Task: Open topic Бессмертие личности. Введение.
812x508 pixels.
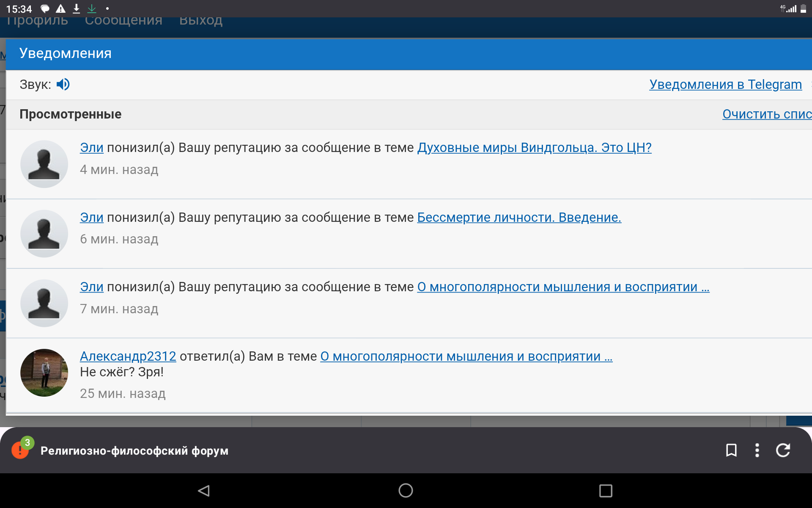Action: tap(519, 217)
